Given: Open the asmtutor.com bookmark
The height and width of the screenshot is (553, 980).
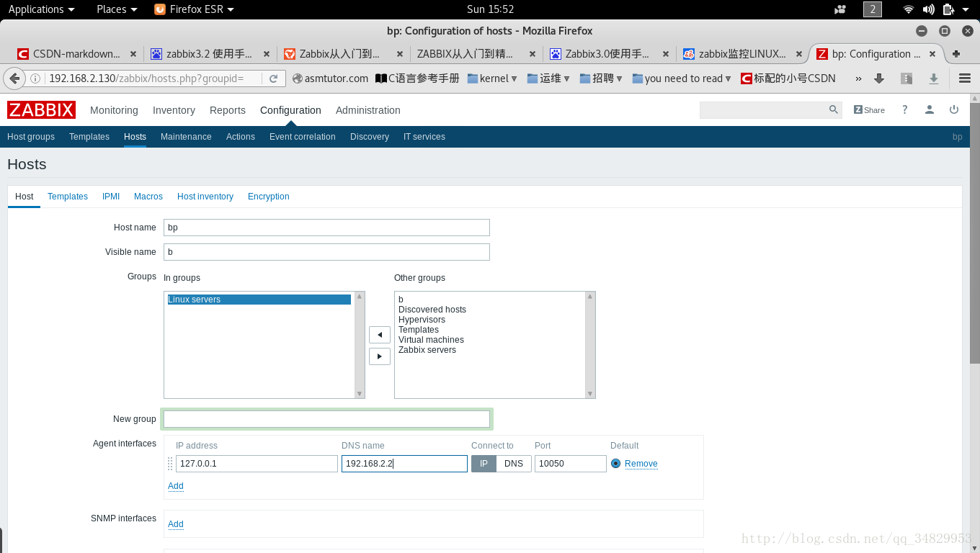Looking at the screenshot, I should (x=330, y=78).
